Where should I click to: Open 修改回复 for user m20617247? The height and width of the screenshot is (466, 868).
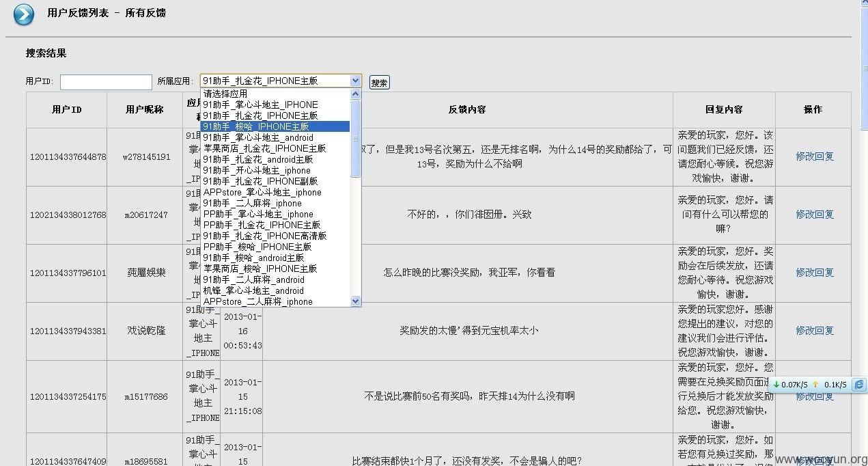click(814, 215)
